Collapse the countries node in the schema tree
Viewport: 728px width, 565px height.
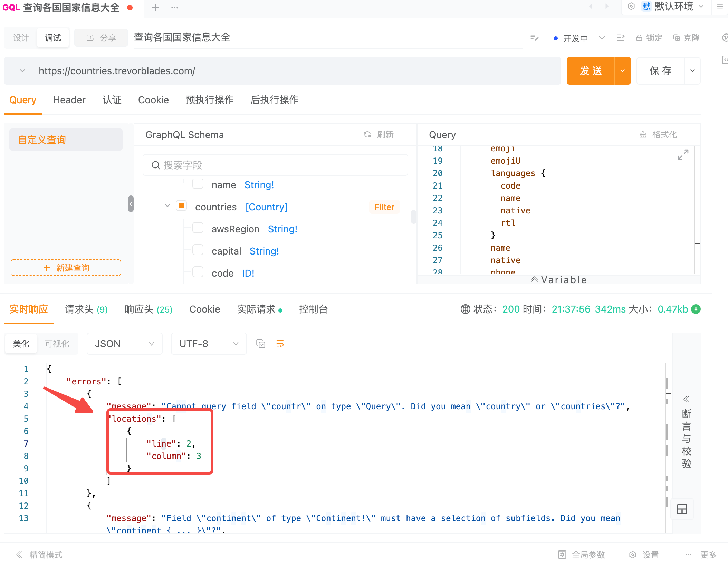coord(167,206)
